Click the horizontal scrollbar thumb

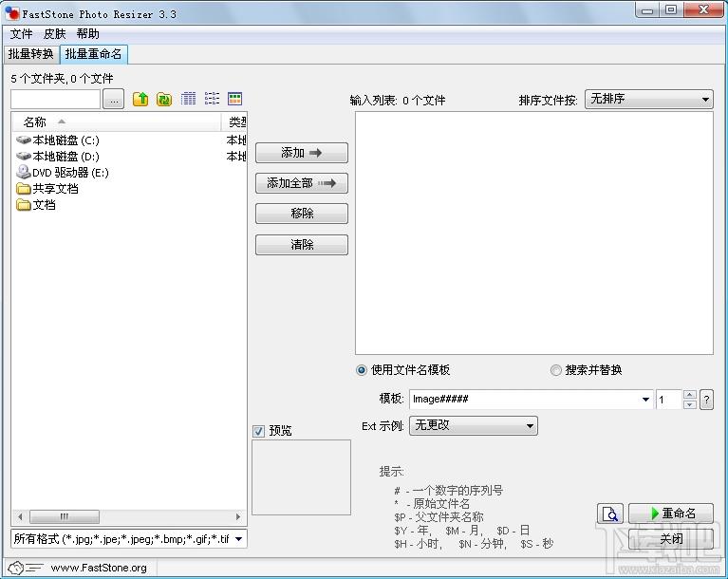coord(65,516)
